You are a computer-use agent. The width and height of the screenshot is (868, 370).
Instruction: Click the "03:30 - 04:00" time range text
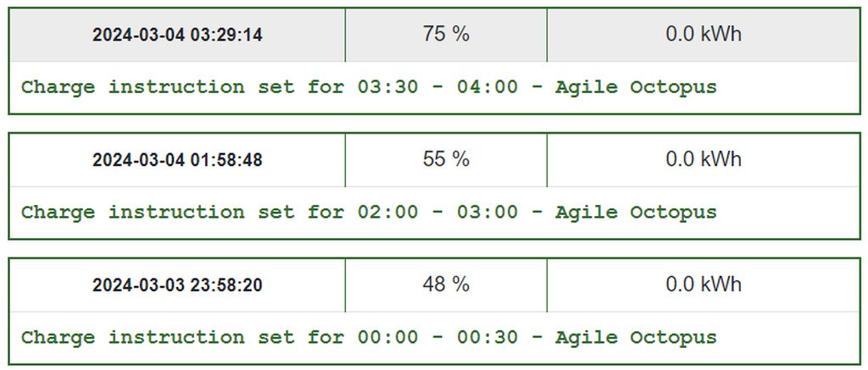(x=438, y=87)
